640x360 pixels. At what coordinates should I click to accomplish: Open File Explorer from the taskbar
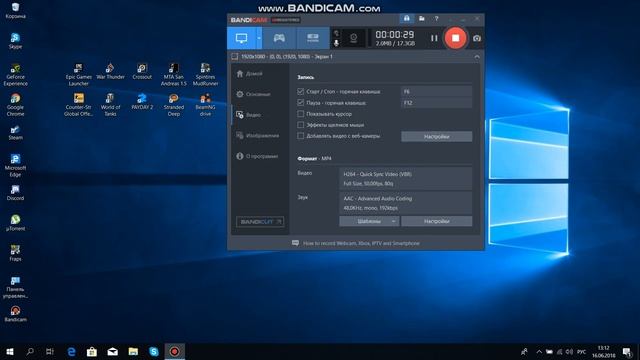(x=133, y=351)
